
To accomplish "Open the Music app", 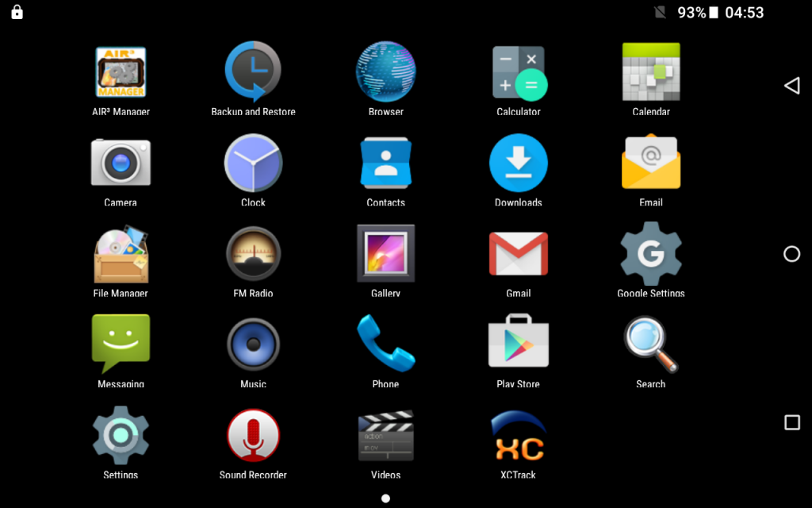I will pyautogui.click(x=253, y=344).
